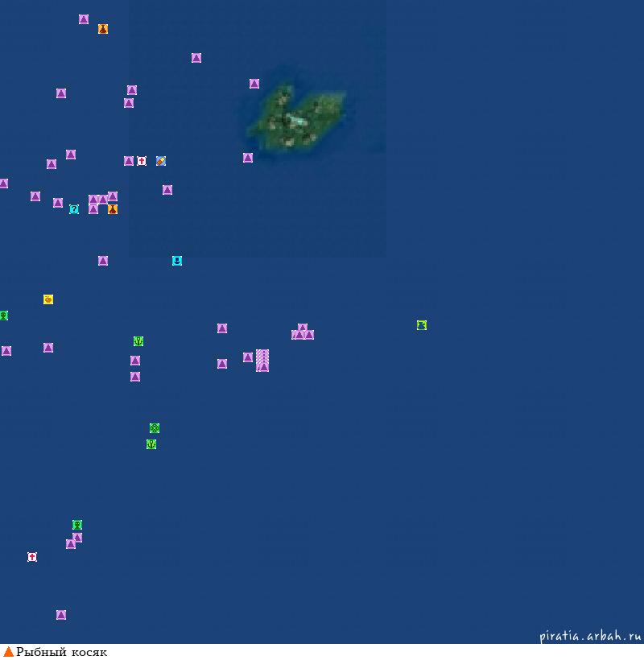The height and width of the screenshot is (660, 644).
Task: Select the yellow fruit marker
Action: [x=48, y=299]
